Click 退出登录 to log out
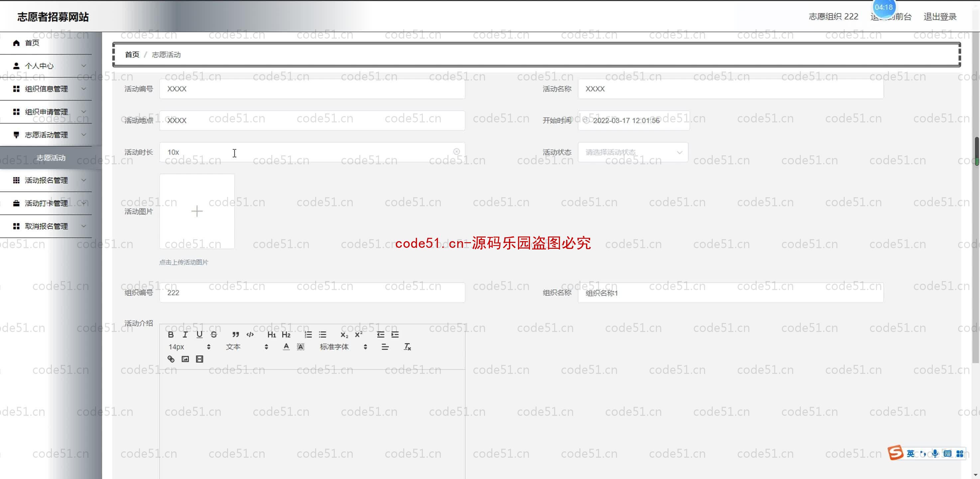This screenshot has width=980, height=479. 940,16
